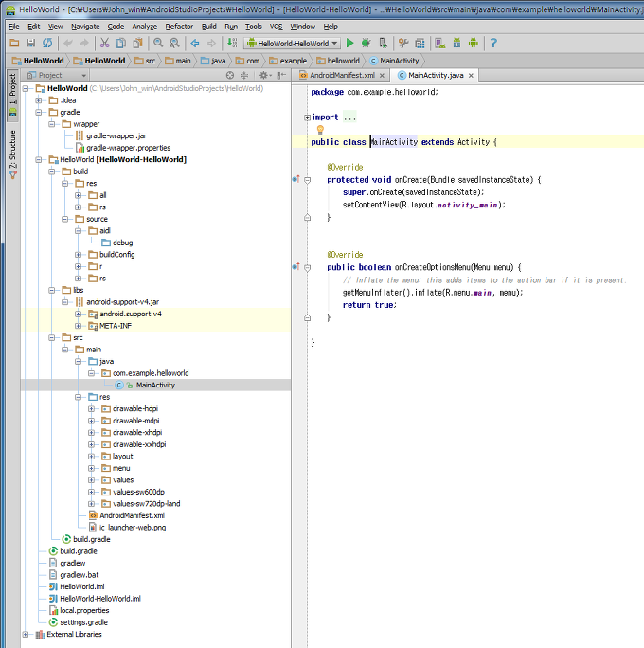
Task: Collapse the libs folder node
Action: coord(52,290)
